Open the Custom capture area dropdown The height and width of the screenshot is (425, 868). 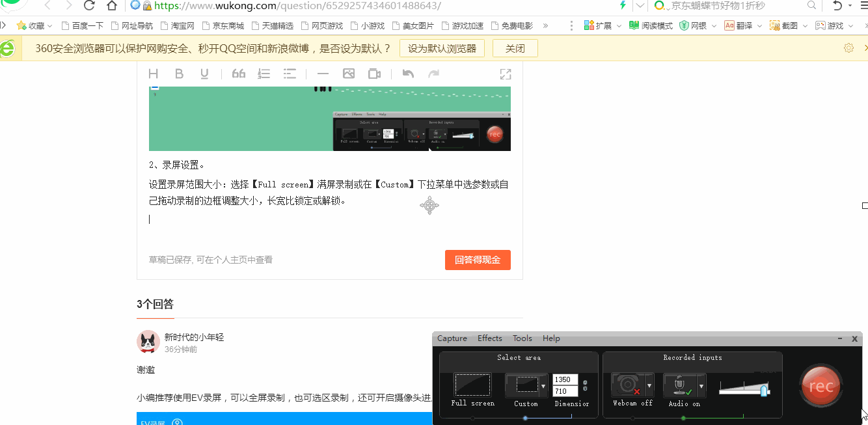(543, 385)
